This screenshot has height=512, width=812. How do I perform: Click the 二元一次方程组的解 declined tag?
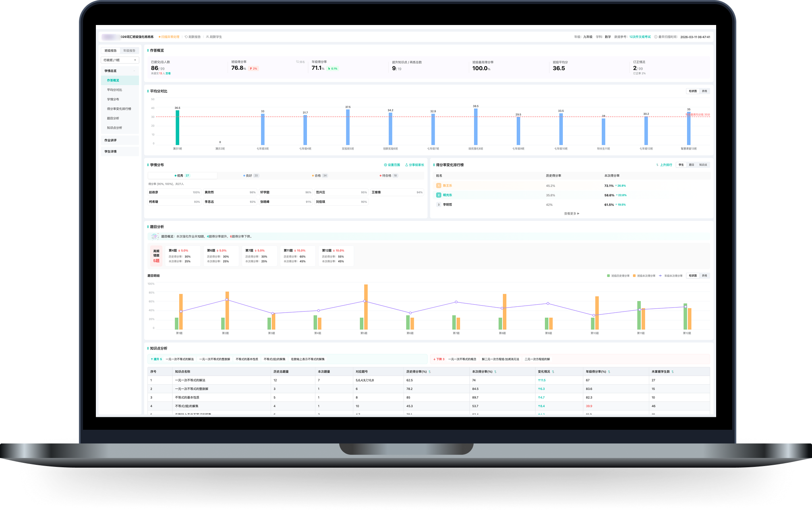tap(537, 359)
